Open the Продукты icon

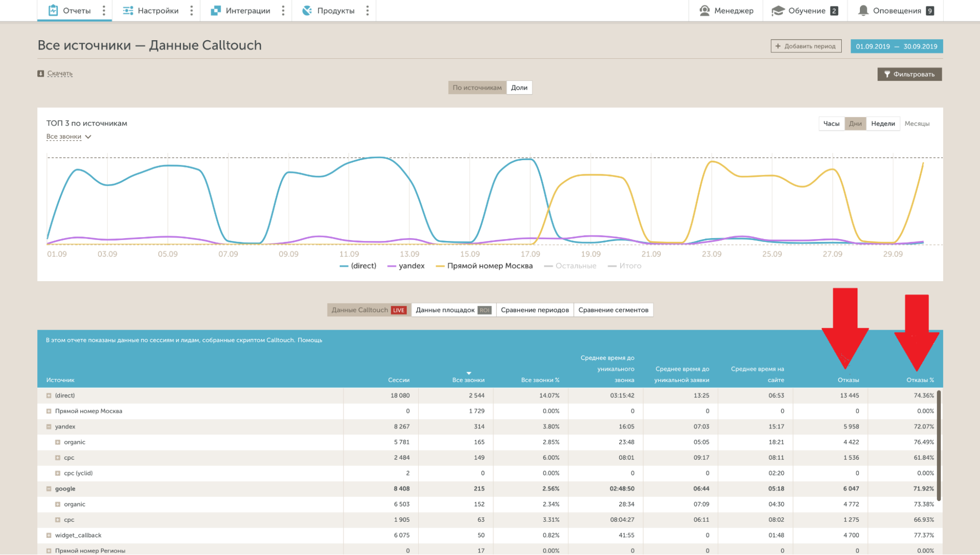tap(307, 10)
